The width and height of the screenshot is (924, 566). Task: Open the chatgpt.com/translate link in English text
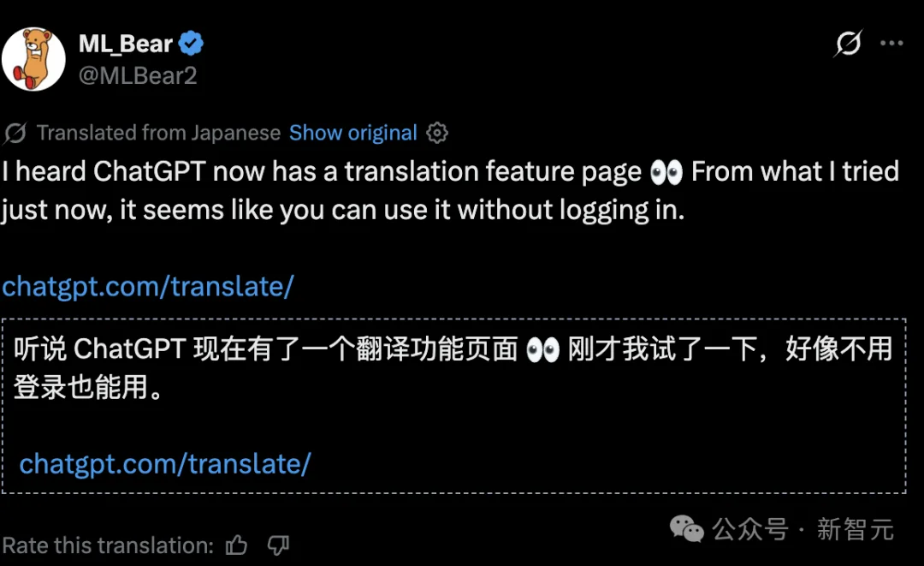147,286
